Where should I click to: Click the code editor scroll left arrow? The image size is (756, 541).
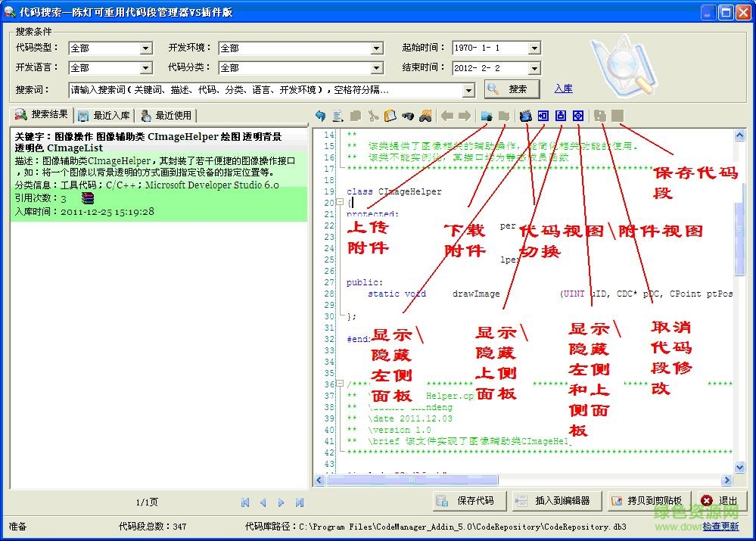[319, 480]
